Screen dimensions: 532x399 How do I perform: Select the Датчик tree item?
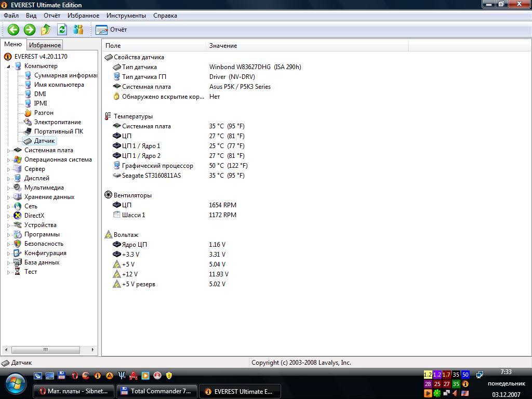[x=44, y=141]
